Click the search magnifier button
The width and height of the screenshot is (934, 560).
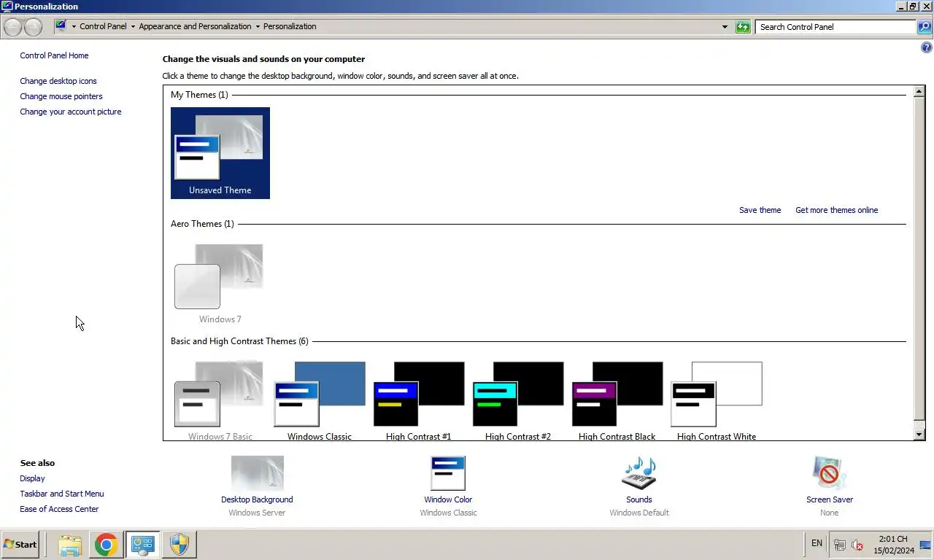click(x=925, y=27)
